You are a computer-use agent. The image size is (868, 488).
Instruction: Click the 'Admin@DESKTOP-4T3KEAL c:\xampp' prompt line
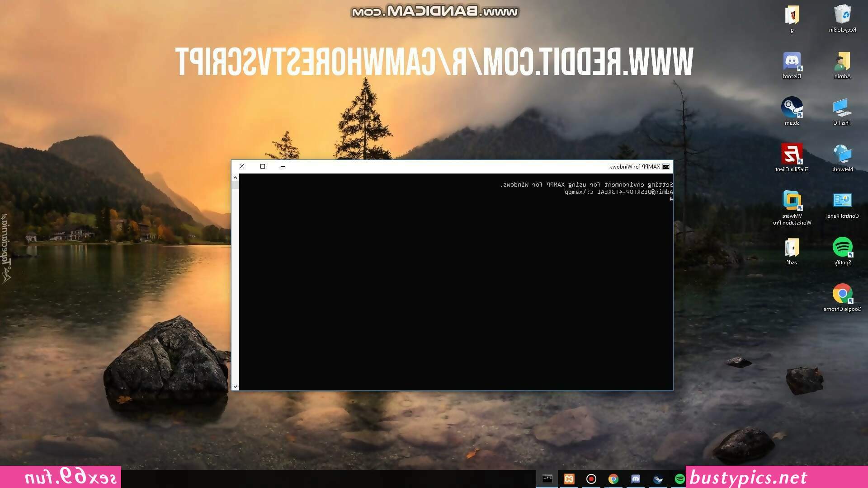click(619, 192)
